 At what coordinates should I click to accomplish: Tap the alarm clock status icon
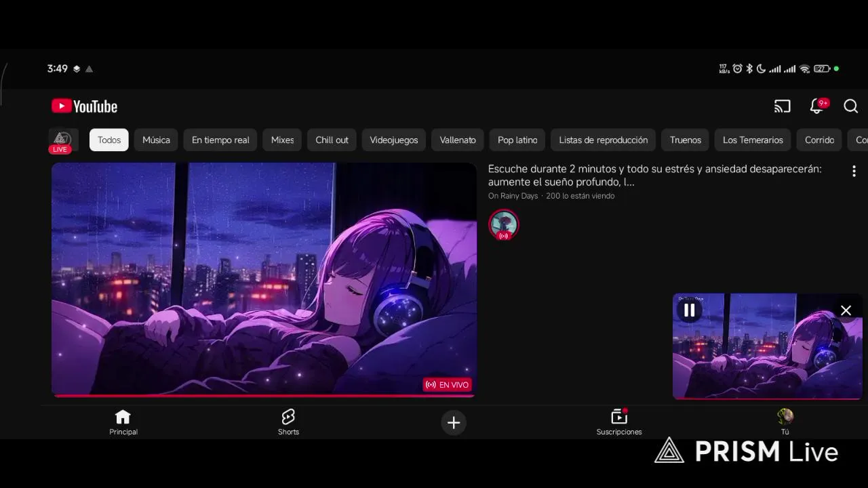[737, 68]
